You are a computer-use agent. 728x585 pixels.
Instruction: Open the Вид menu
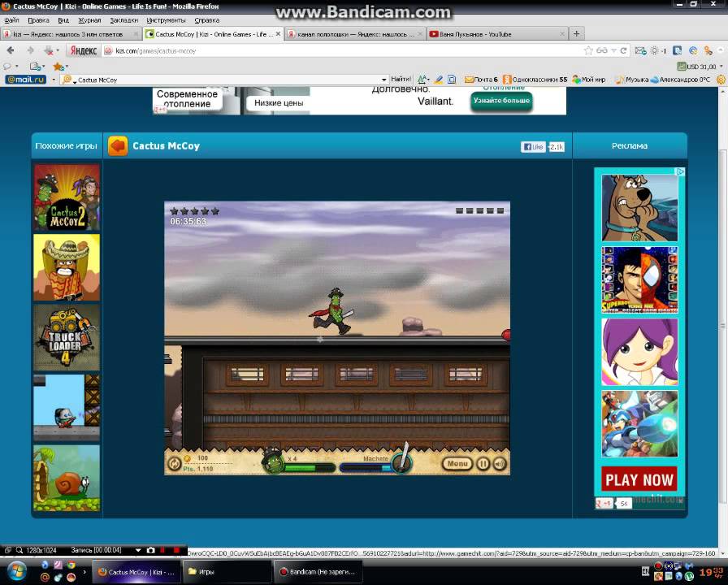63,20
